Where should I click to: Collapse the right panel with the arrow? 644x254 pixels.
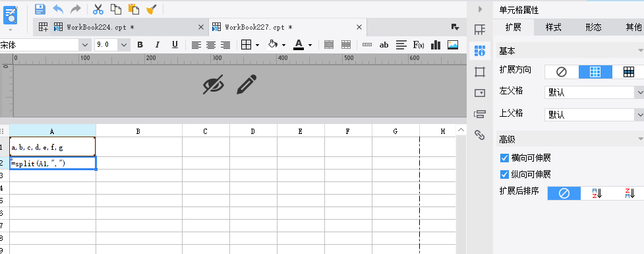coord(480,9)
